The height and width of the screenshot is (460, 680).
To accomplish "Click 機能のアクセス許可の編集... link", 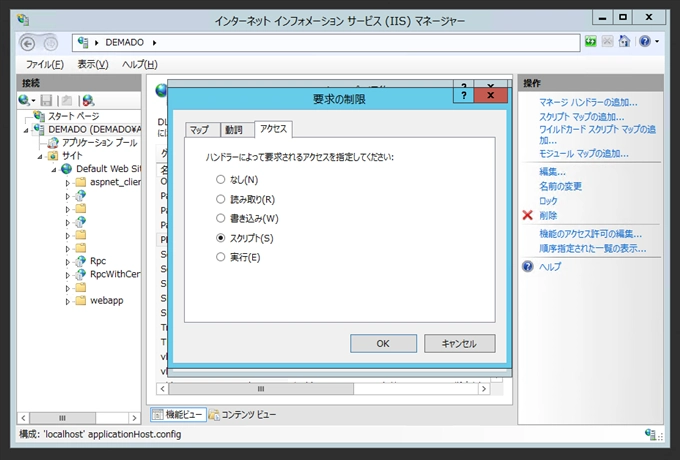I will tap(590, 234).
